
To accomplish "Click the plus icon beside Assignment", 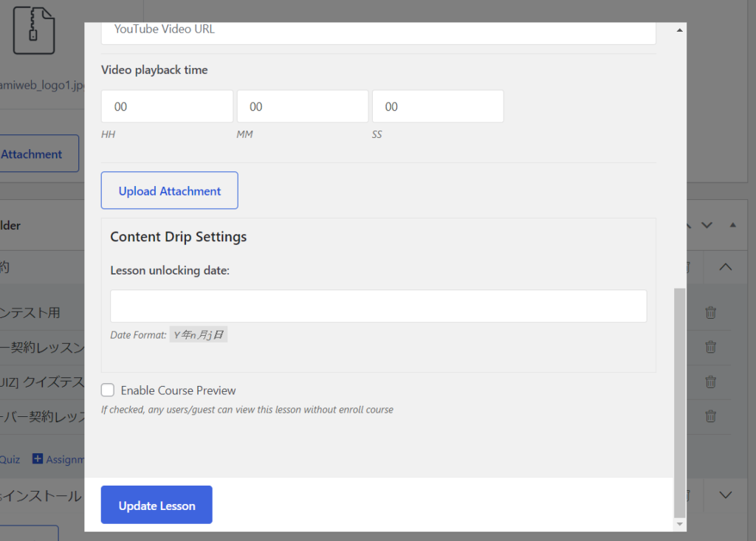I will coord(38,459).
